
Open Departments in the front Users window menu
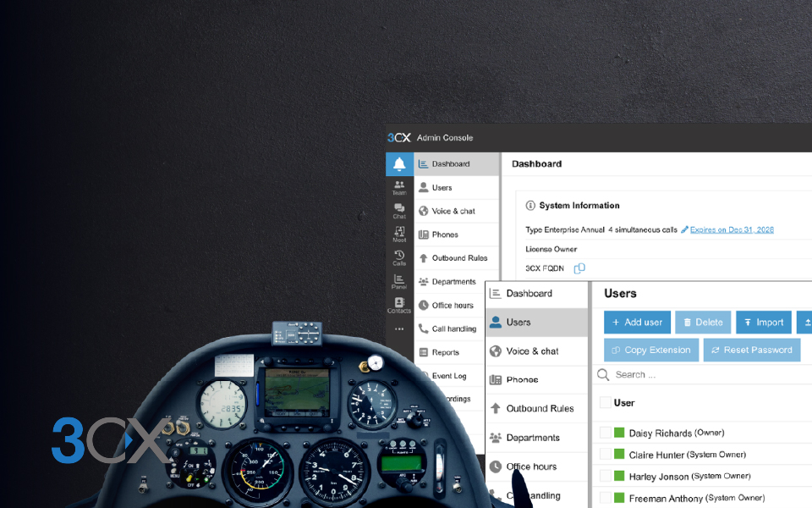pyautogui.click(x=537, y=438)
